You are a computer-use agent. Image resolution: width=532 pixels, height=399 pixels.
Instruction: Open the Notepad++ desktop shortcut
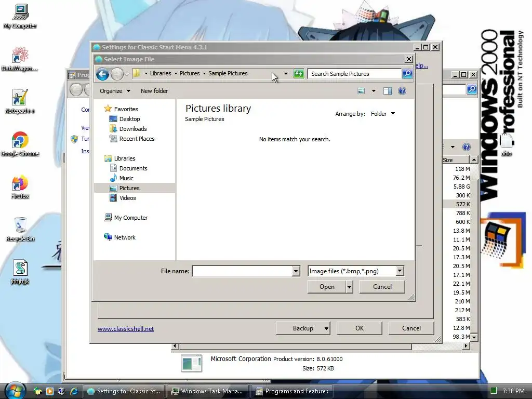point(20,101)
